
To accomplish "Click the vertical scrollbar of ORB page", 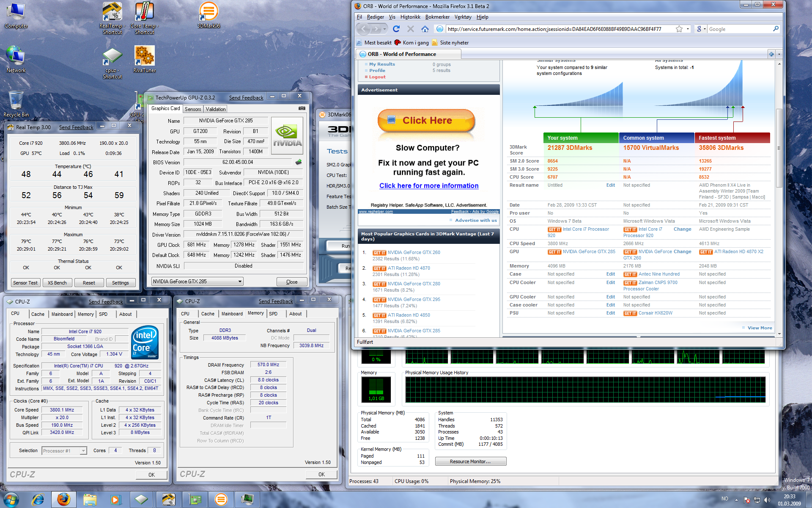I will tap(779, 148).
